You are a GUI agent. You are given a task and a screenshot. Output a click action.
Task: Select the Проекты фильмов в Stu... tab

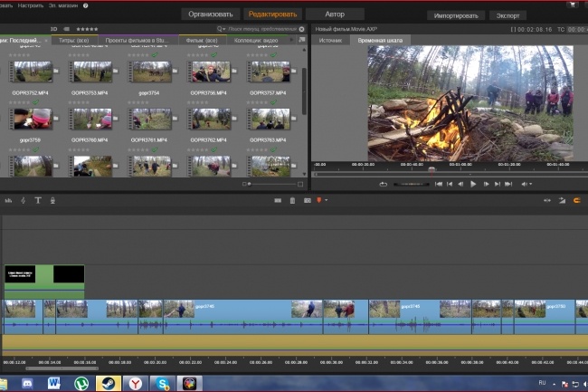point(137,40)
